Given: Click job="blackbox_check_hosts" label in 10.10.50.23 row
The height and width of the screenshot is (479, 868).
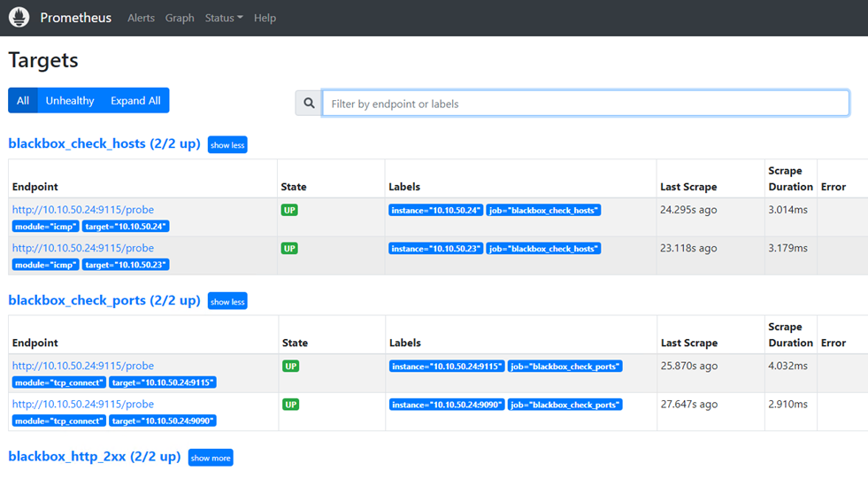Looking at the screenshot, I should (x=543, y=249).
